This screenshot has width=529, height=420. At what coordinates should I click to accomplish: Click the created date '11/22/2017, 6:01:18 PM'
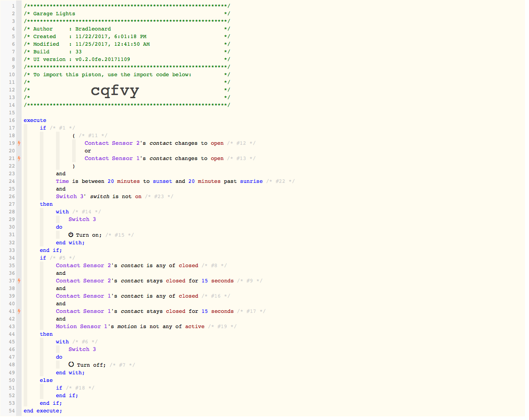pos(111,37)
